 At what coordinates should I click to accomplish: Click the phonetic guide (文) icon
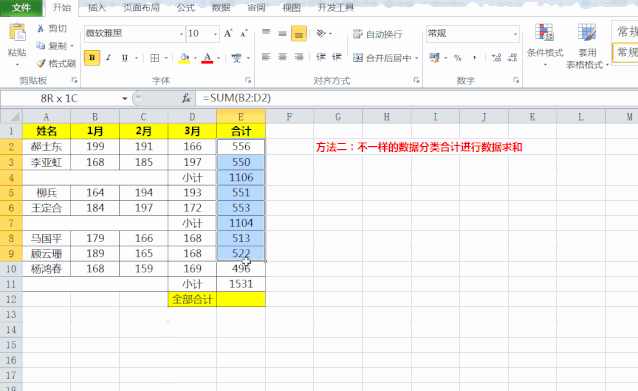pyautogui.click(x=236, y=58)
